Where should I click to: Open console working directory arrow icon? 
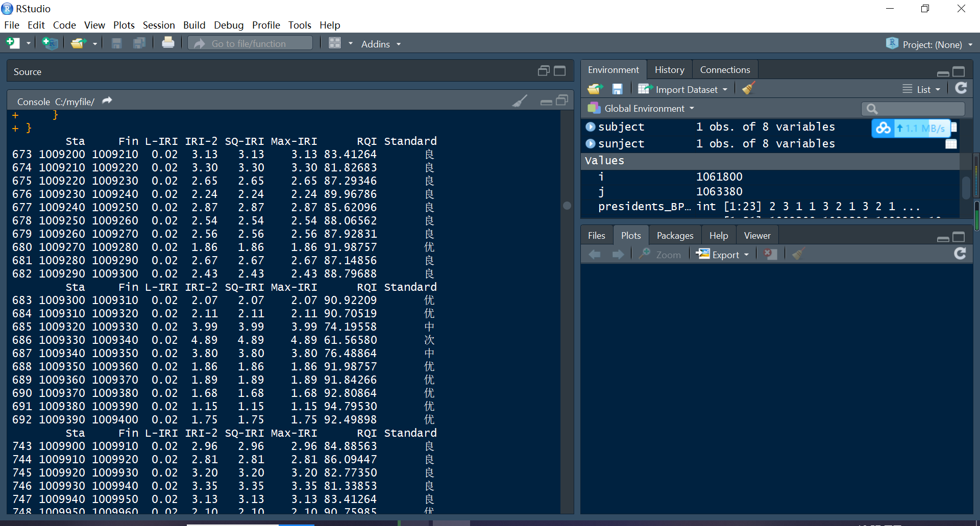[107, 101]
